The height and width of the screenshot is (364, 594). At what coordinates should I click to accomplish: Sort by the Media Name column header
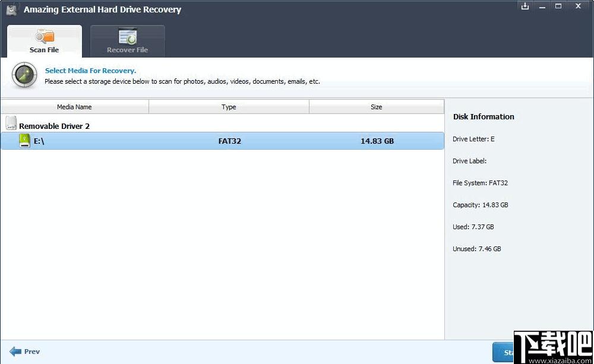pyautogui.click(x=75, y=107)
